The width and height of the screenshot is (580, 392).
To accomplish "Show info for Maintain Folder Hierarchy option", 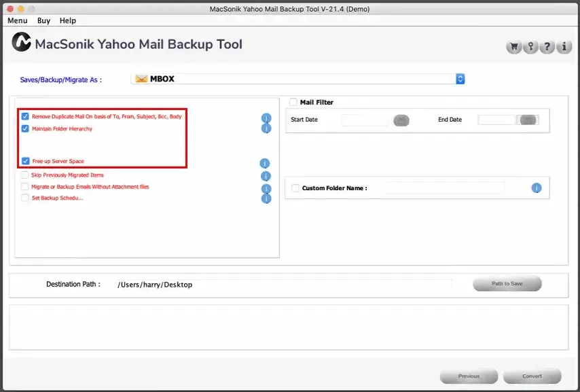I will [266, 128].
